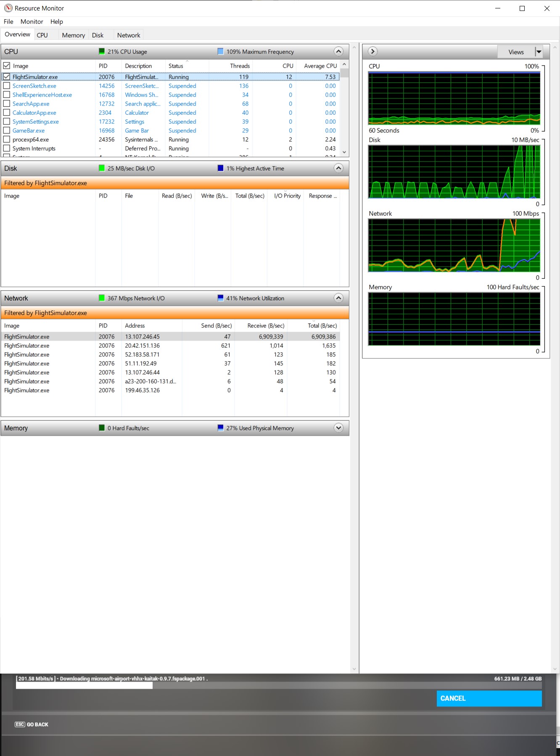
Task: Click the green CPU Usage indicator square
Action: [101, 51]
